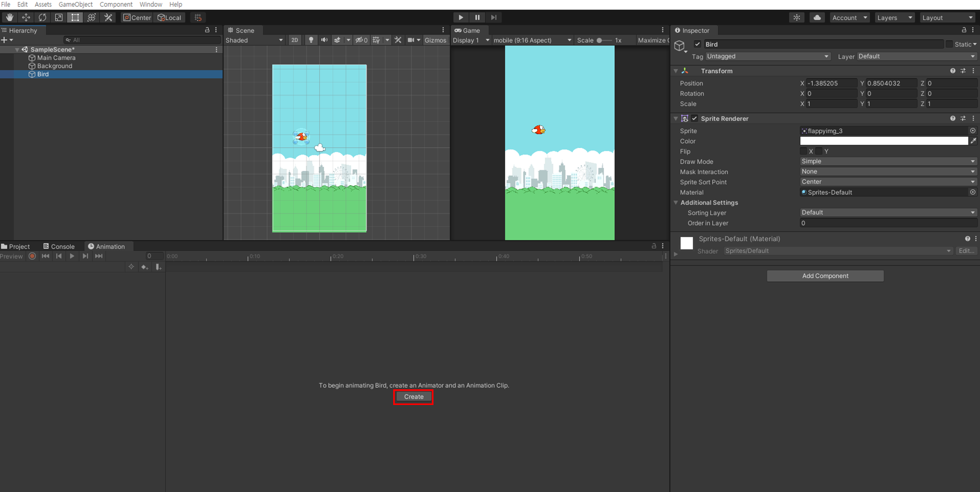Viewport: 980px width, 492px height.
Task: Enable the Flip X checkbox
Action: coord(804,151)
